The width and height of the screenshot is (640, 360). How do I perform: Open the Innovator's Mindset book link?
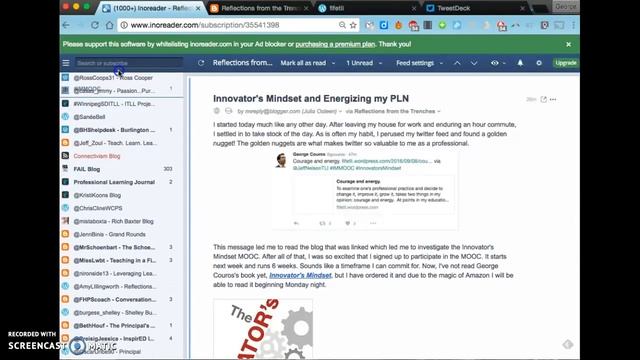pos(300,276)
